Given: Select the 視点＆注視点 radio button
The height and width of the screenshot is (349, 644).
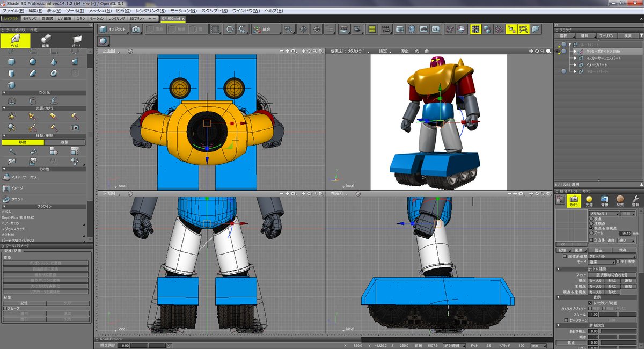Looking at the screenshot, I should (x=591, y=229).
